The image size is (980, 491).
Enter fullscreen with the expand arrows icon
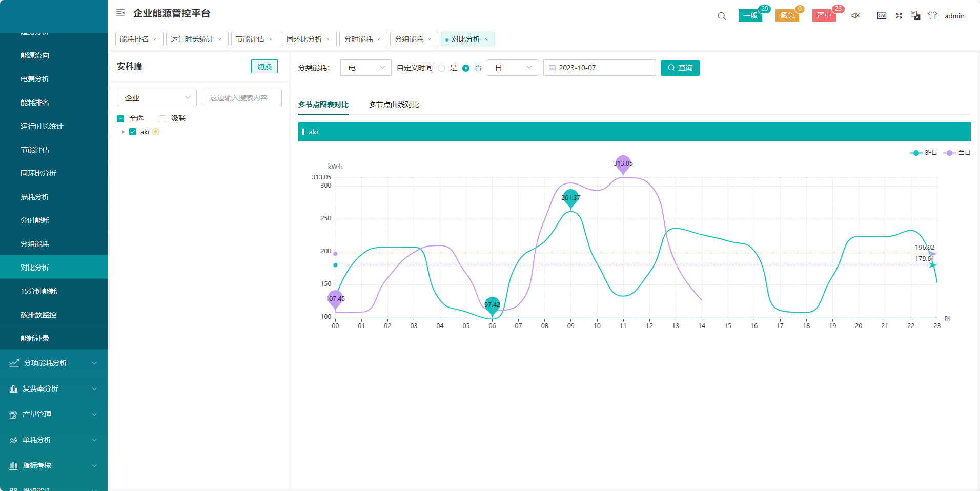pos(899,16)
